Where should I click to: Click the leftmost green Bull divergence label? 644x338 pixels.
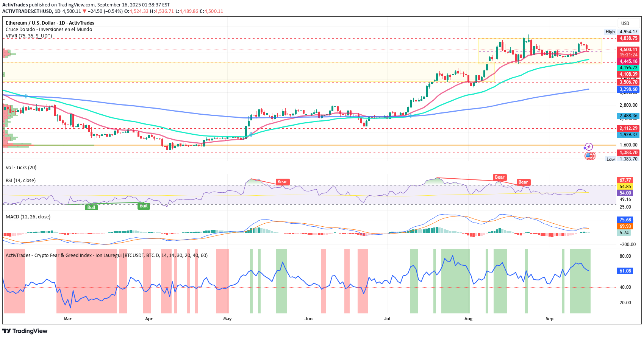click(91, 207)
